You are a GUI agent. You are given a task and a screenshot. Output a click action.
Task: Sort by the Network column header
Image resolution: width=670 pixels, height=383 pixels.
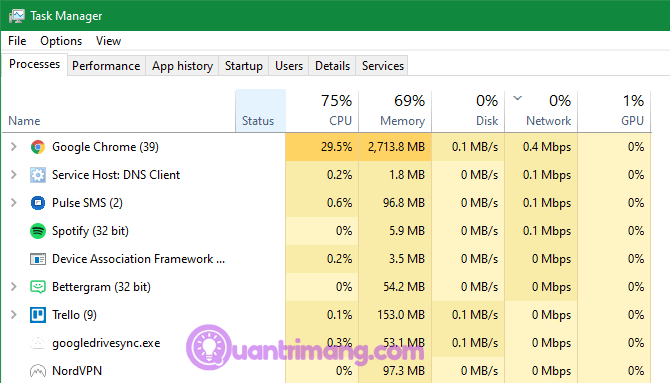coord(541,111)
